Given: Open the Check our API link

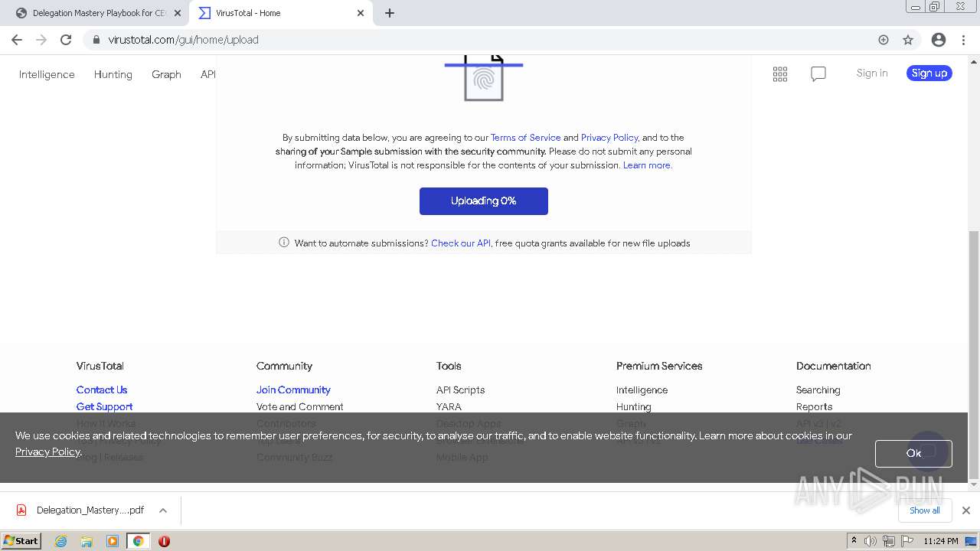Looking at the screenshot, I should click(x=461, y=243).
